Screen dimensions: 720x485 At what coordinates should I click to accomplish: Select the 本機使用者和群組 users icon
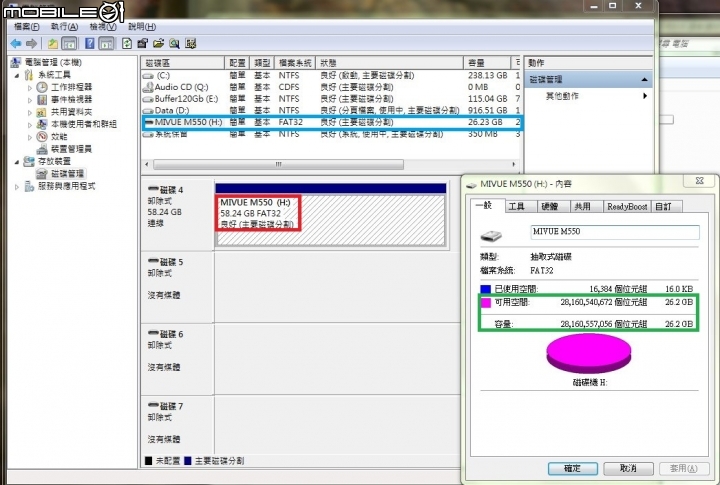(x=42, y=124)
